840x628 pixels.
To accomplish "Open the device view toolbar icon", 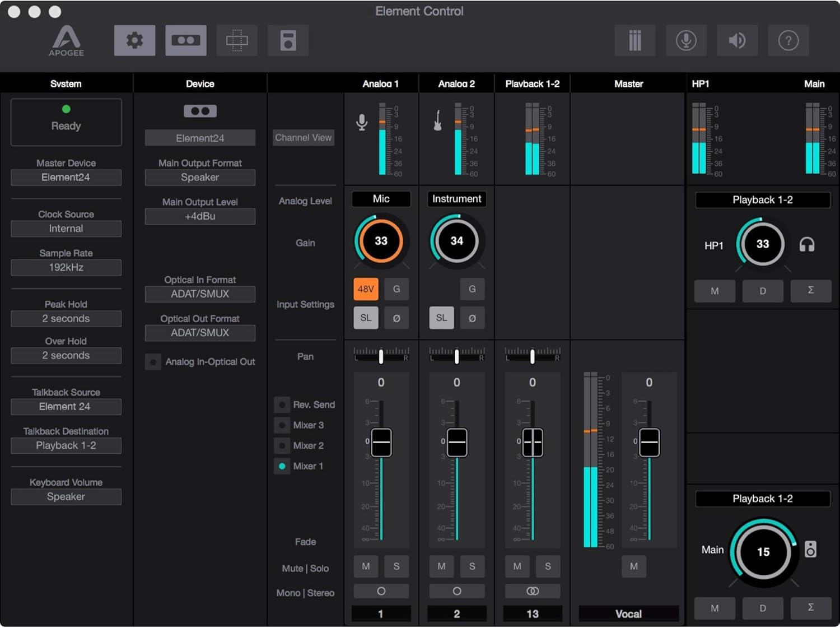I will 185,40.
